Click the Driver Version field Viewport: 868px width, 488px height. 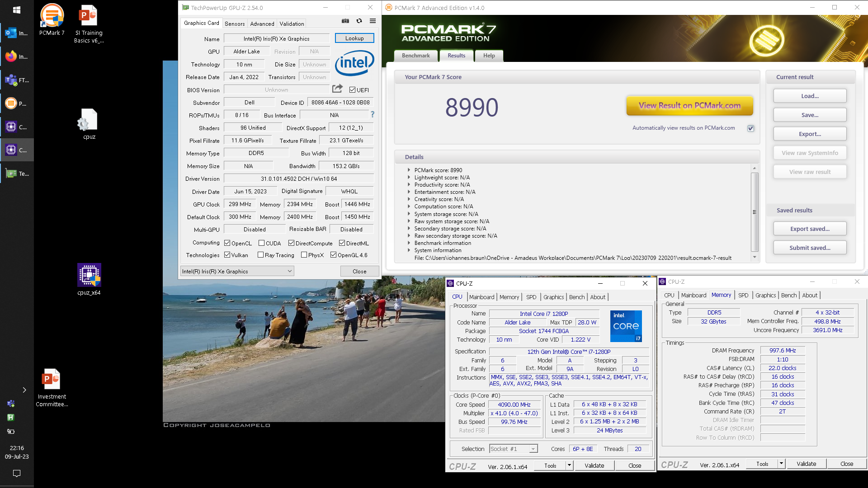point(298,179)
